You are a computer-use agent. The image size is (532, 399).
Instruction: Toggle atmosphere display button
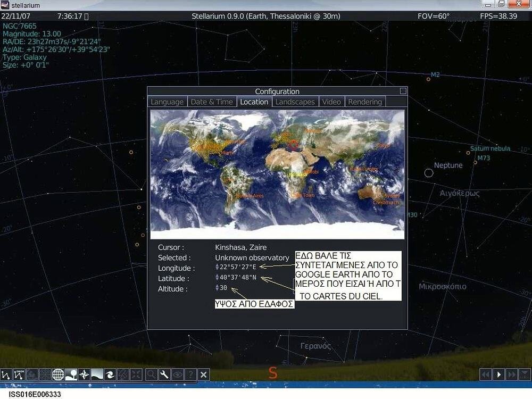click(x=97, y=375)
